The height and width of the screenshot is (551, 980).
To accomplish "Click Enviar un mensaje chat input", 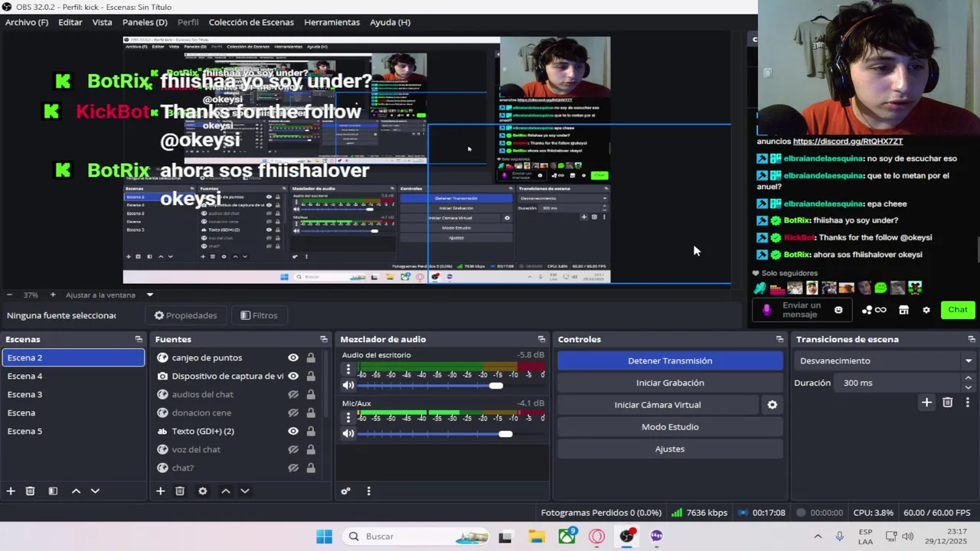I will [802, 310].
